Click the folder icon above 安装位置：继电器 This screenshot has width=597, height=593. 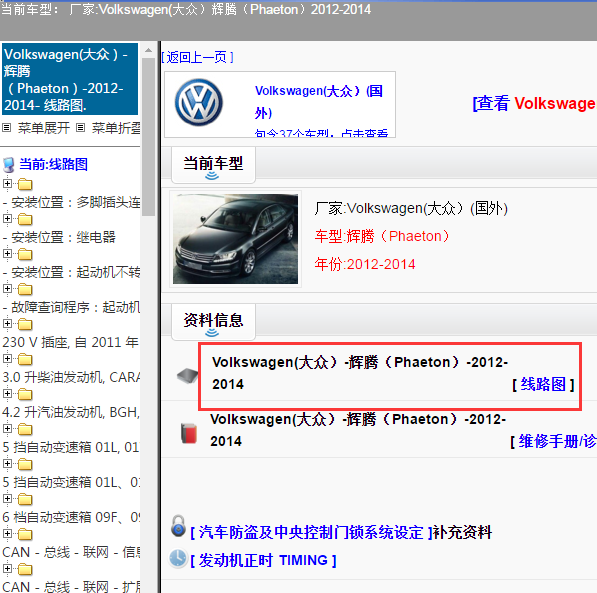tap(25, 219)
